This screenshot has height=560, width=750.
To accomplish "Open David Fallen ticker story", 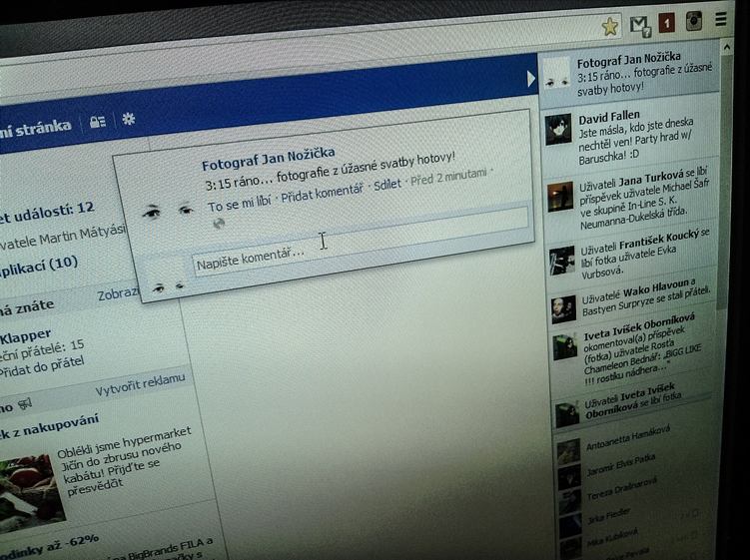I will pos(631,136).
